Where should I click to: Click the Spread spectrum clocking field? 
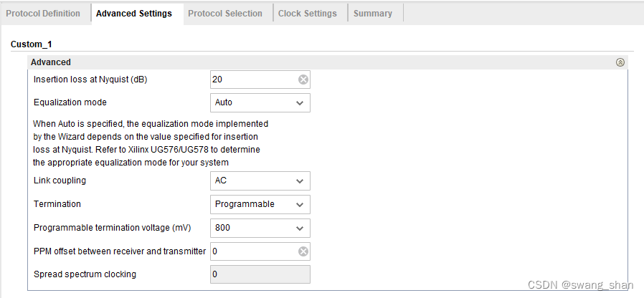point(260,274)
